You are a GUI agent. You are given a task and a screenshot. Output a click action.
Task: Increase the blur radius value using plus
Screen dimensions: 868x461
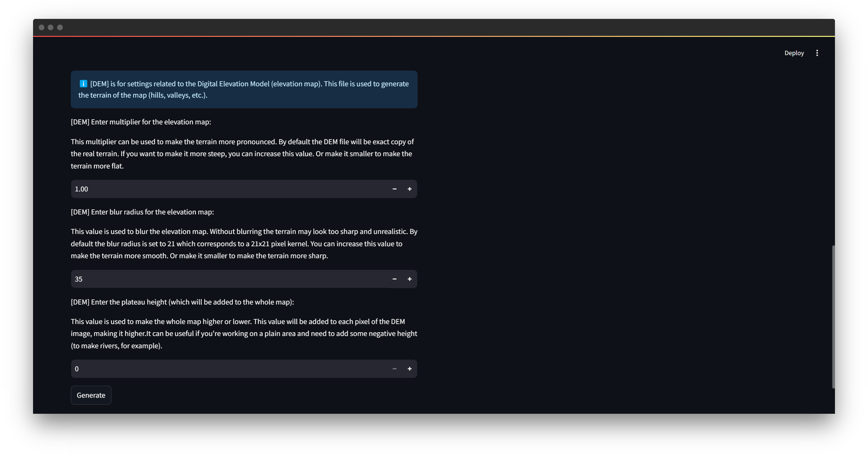click(x=409, y=279)
